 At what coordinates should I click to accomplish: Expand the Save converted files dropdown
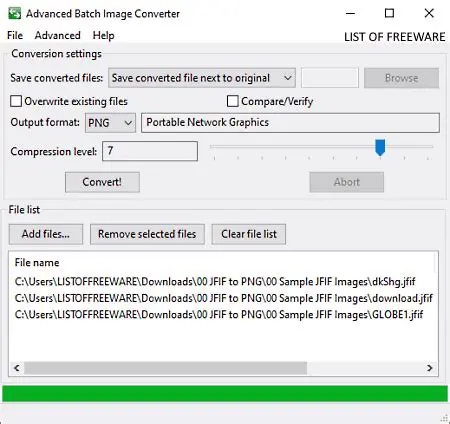pyautogui.click(x=202, y=78)
